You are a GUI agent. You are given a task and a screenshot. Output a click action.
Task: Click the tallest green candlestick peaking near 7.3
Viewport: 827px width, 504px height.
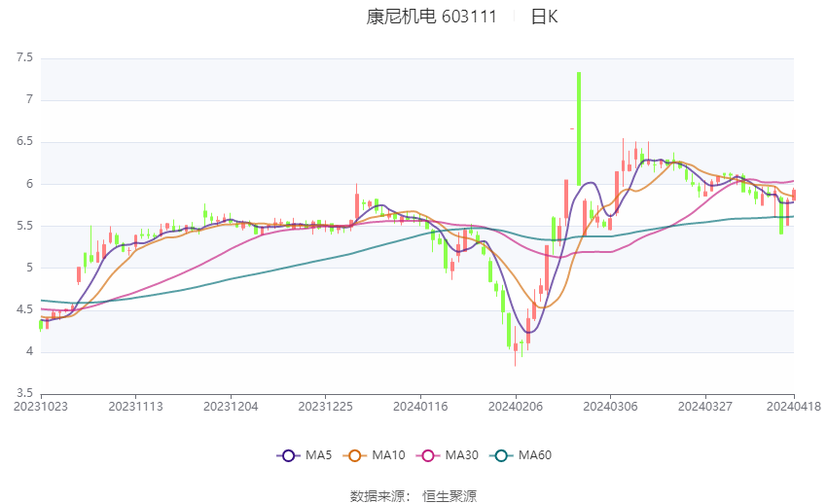pos(579,126)
